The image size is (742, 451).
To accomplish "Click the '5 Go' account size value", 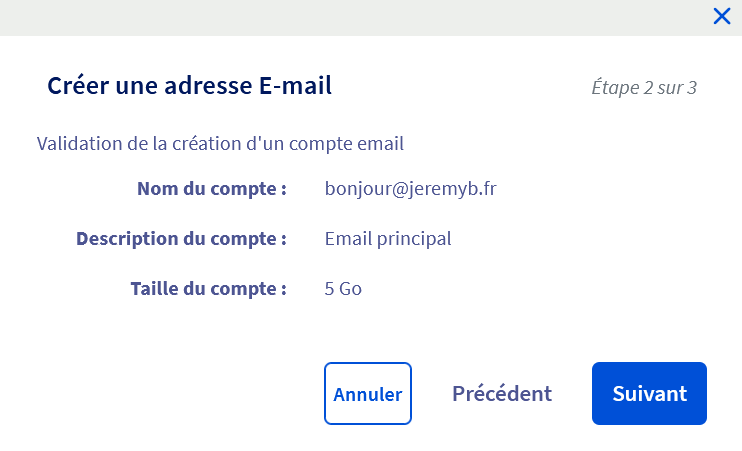I will (343, 289).
